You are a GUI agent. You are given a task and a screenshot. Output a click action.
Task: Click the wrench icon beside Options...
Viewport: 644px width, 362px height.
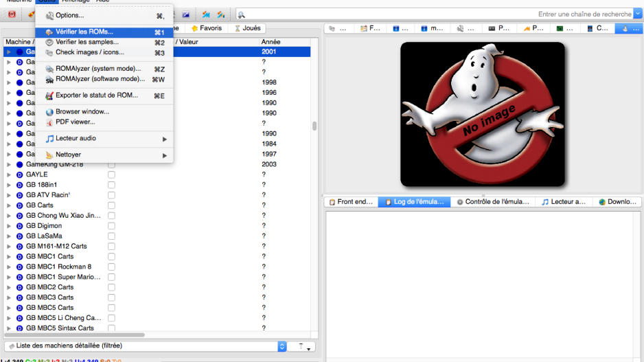click(x=49, y=16)
